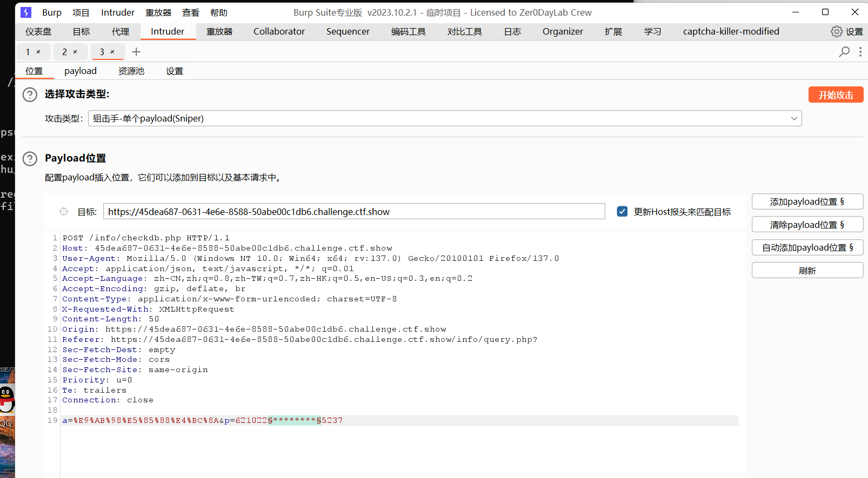
Task: Open the Organizer tab
Action: tap(563, 31)
